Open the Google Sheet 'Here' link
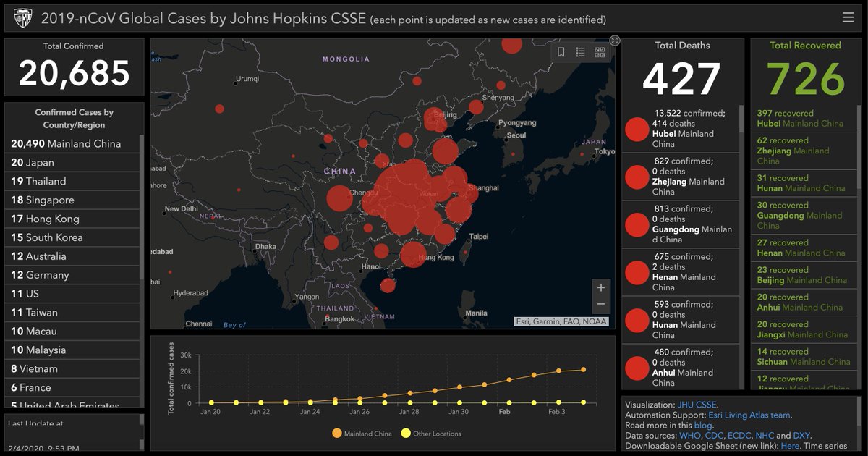Image resolution: width=868 pixels, height=456 pixels. pyautogui.click(x=790, y=446)
